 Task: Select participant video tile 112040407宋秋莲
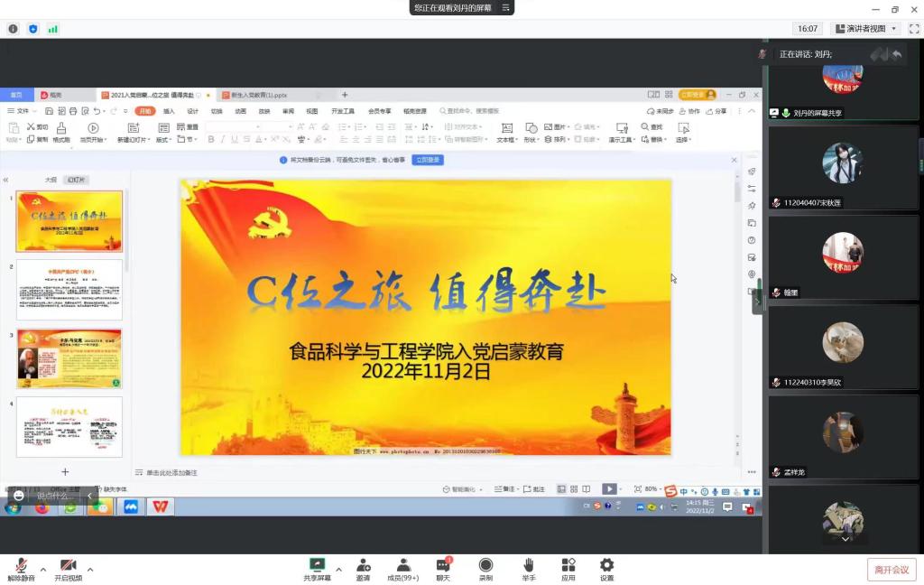click(x=844, y=168)
